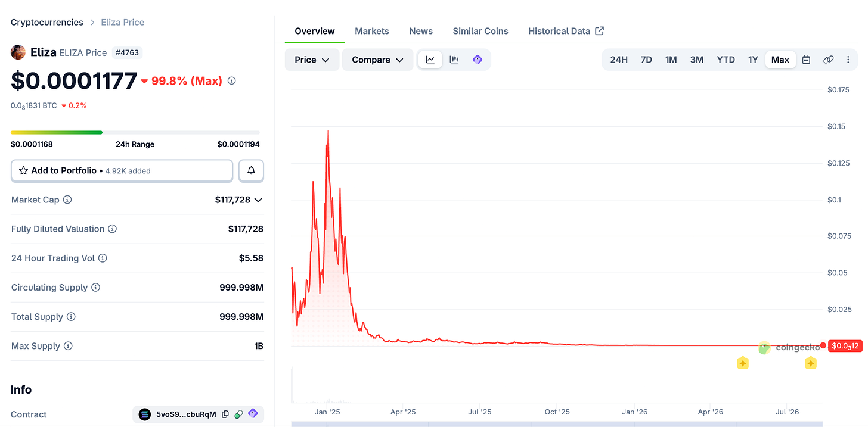The height and width of the screenshot is (427, 868).
Task: Open the Compare dropdown
Action: coord(377,60)
